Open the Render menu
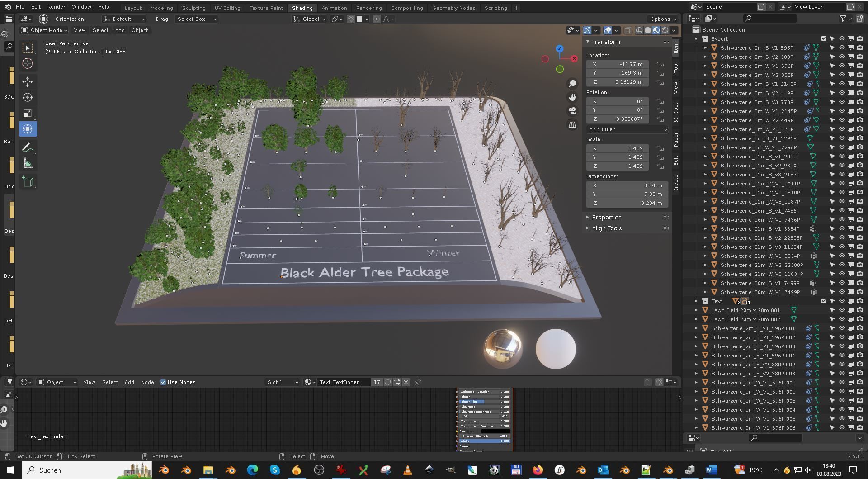The image size is (868, 479). click(56, 7)
